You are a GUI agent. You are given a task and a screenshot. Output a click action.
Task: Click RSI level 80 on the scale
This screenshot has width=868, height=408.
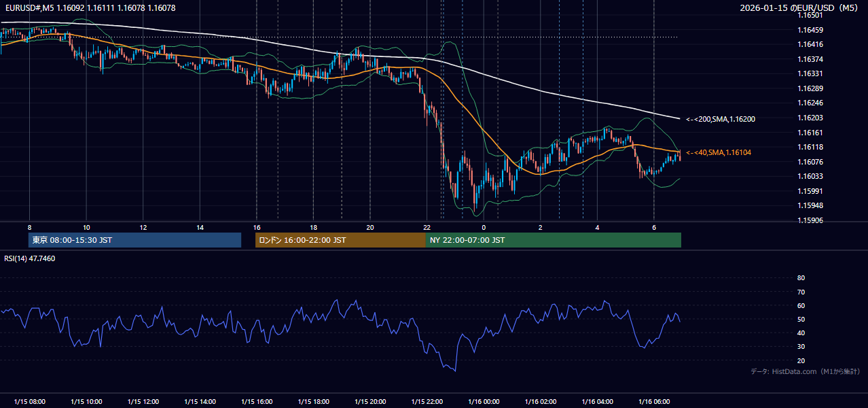point(801,278)
